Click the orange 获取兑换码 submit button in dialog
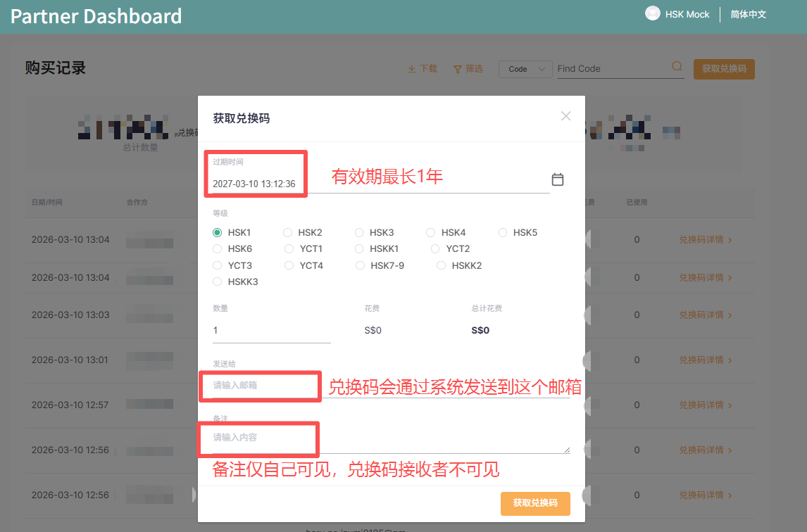Screen dimensions: 807x532 [535, 503]
